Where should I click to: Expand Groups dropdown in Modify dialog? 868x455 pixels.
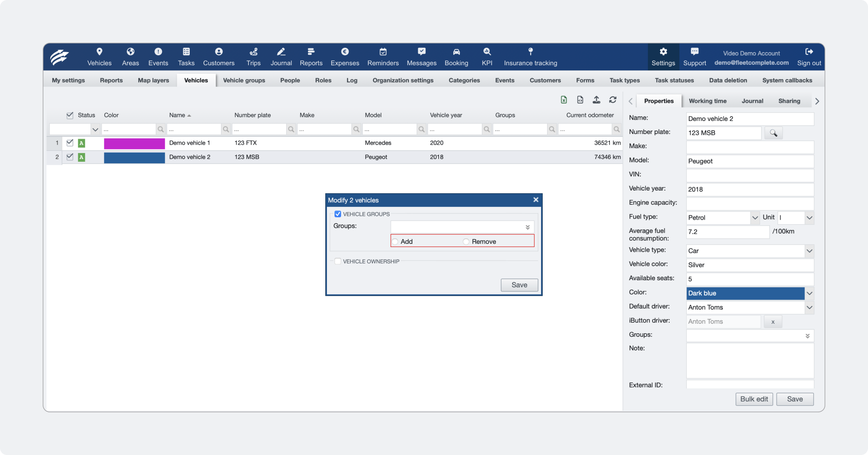click(527, 227)
